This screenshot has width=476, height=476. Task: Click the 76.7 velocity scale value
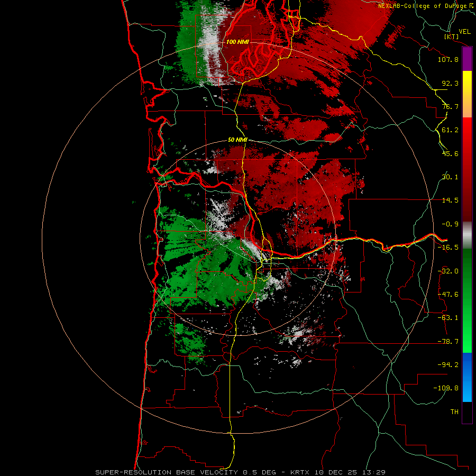(450, 106)
